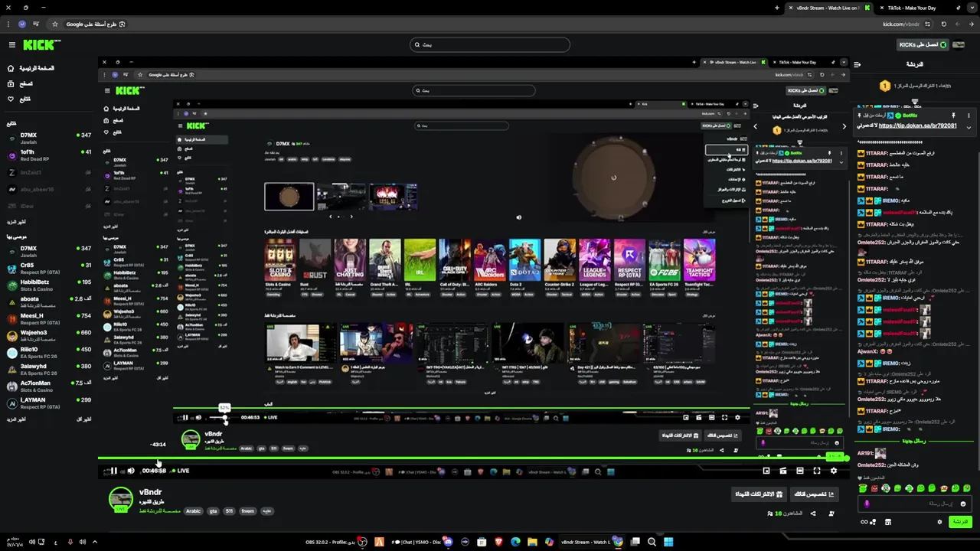Image resolution: width=980 pixels, height=551 pixels.
Task: Click the vBndr channel avatar below the player
Action: click(x=120, y=499)
